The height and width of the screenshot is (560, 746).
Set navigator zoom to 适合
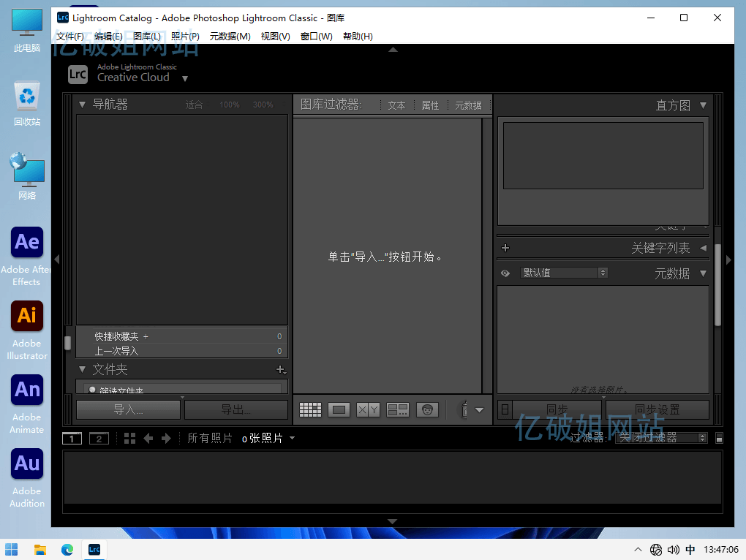pos(194,105)
